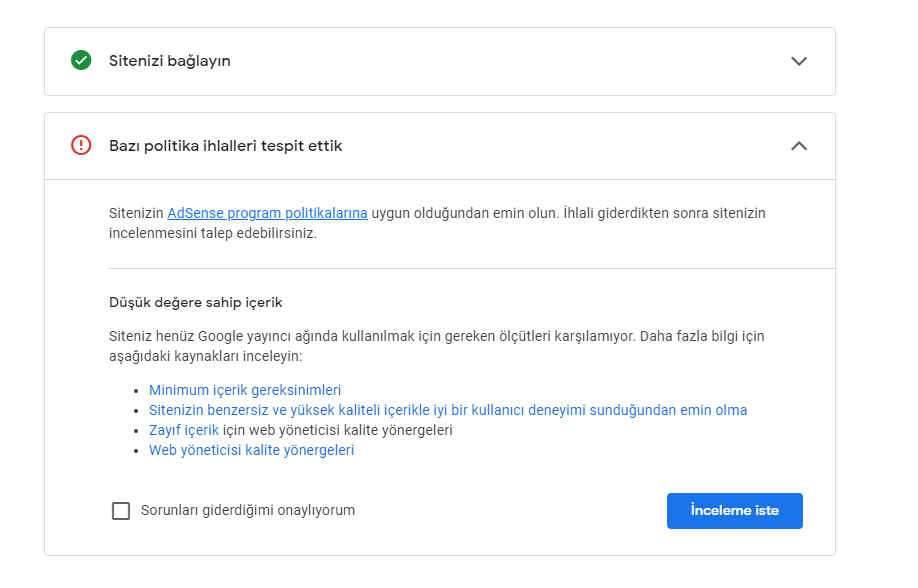Collapse the policy violations section chevron
The height and width of the screenshot is (588, 918).
pos(799,146)
